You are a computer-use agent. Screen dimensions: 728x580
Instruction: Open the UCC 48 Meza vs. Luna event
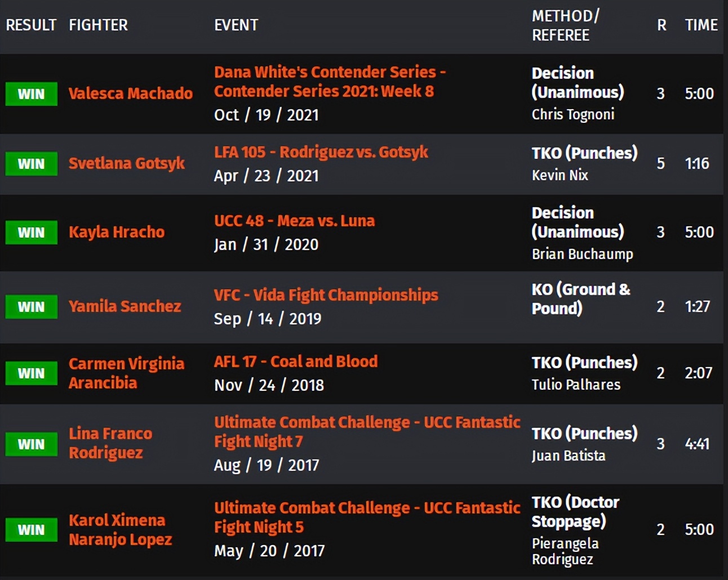point(294,221)
